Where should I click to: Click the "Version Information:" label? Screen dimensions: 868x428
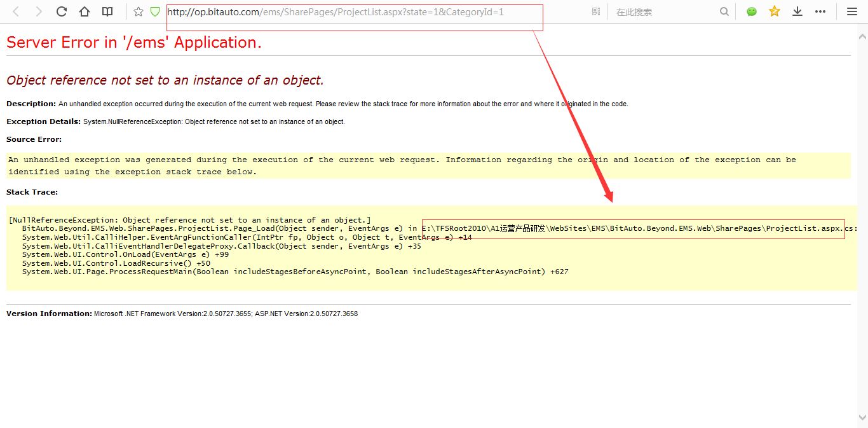(x=49, y=314)
